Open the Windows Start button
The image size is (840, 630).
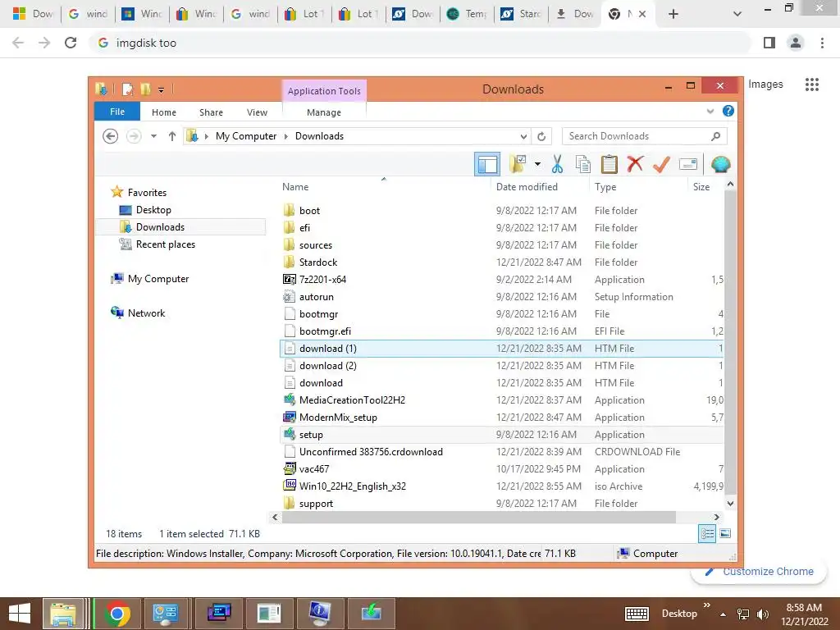pyautogui.click(x=20, y=614)
